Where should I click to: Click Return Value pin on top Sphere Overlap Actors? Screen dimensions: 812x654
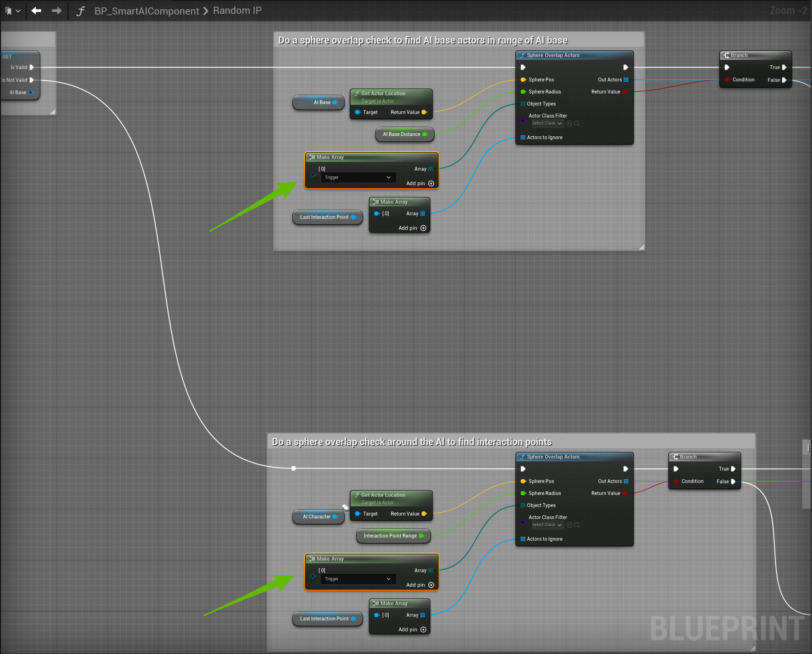(x=624, y=92)
